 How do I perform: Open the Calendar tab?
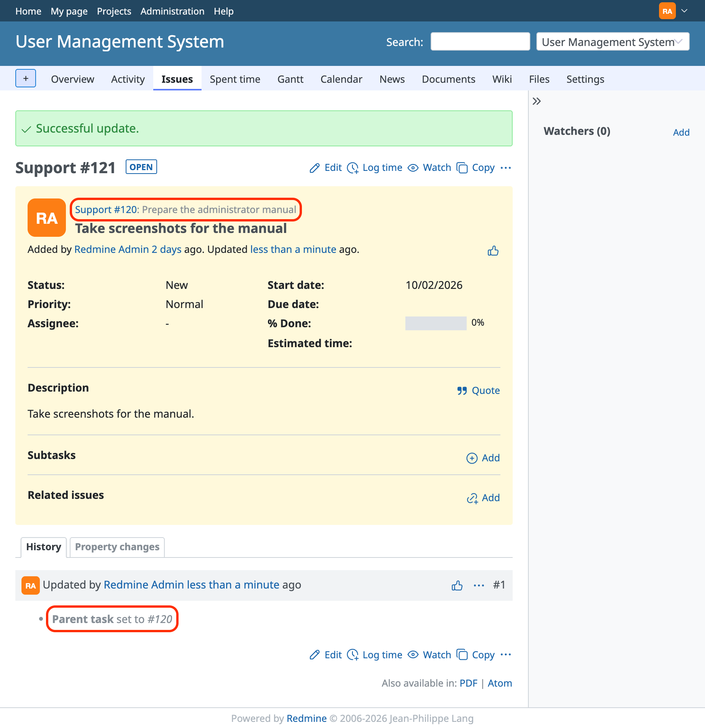tap(341, 79)
